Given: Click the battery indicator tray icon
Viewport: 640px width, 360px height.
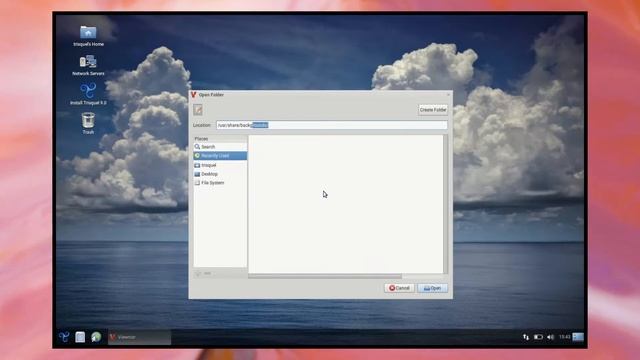Looking at the screenshot, I should (x=538, y=337).
